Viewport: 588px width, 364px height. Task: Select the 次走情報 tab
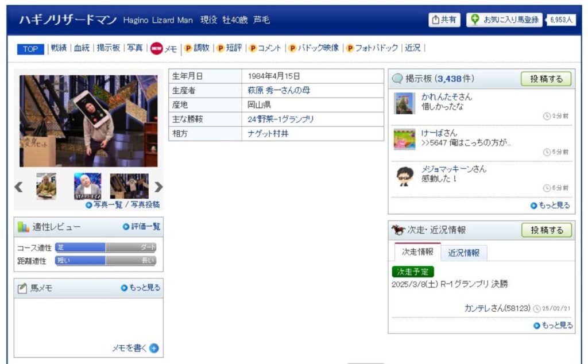click(x=417, y=252)
